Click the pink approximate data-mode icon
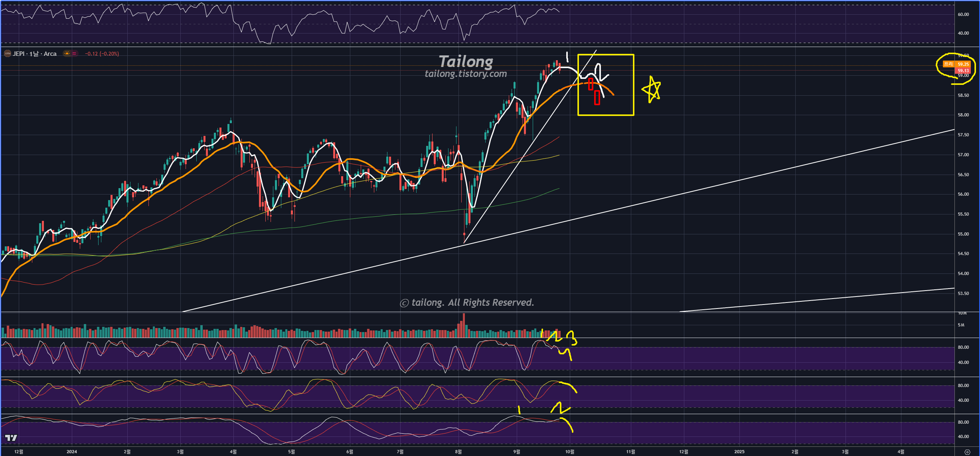Image resolution: width=980 pixels, height=456 pixels. (74, 53)
